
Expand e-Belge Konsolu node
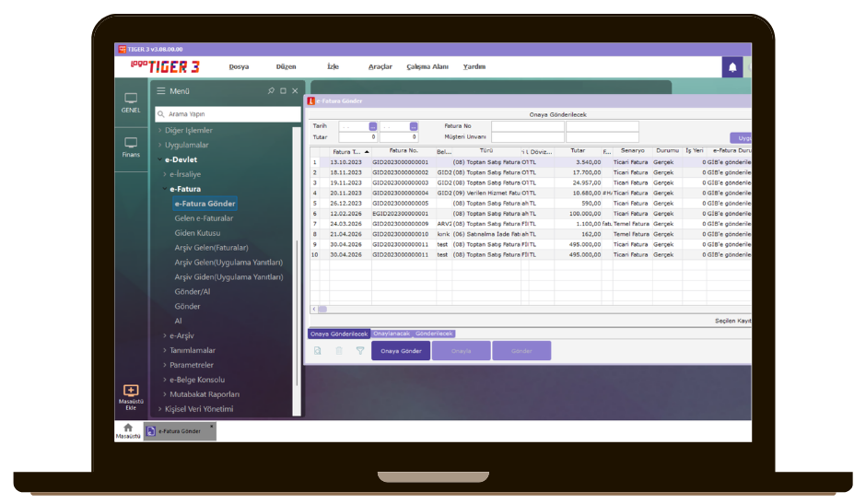[x=165, y=380]
